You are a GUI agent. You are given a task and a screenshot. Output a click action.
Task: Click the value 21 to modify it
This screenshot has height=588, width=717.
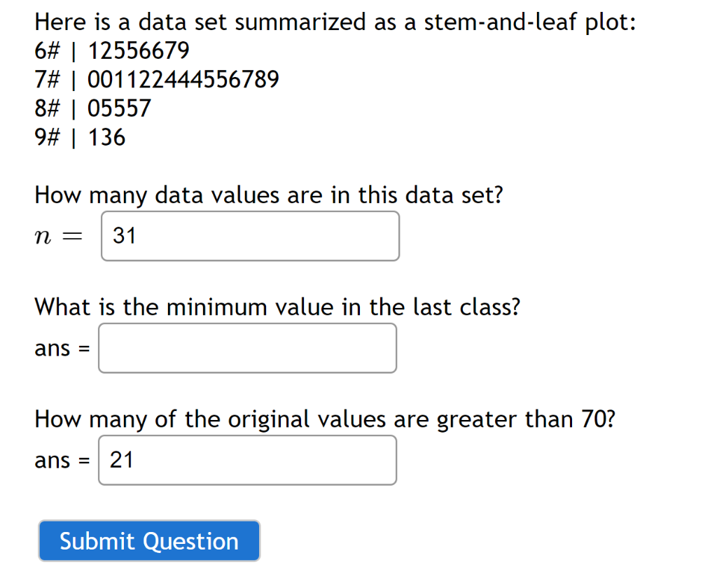click(123, 460)
